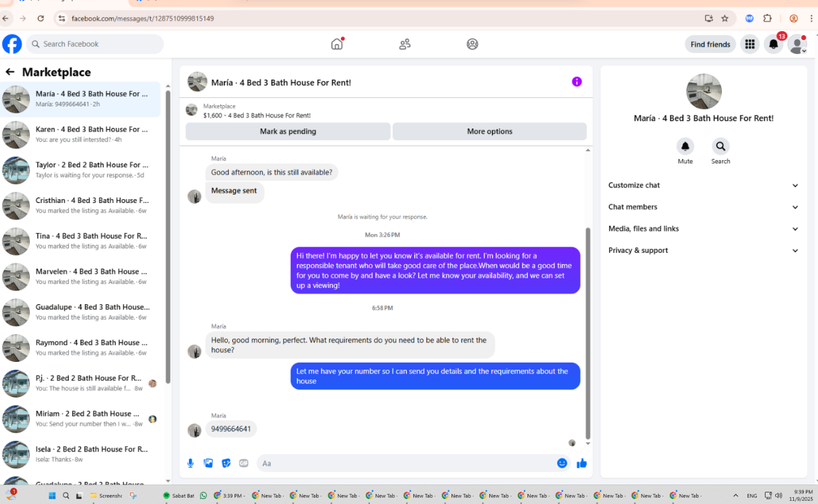This screenshot has height=504, width=818.
Task: Show hidden system tray icons chevron
Action: click(x=736, y=496)
